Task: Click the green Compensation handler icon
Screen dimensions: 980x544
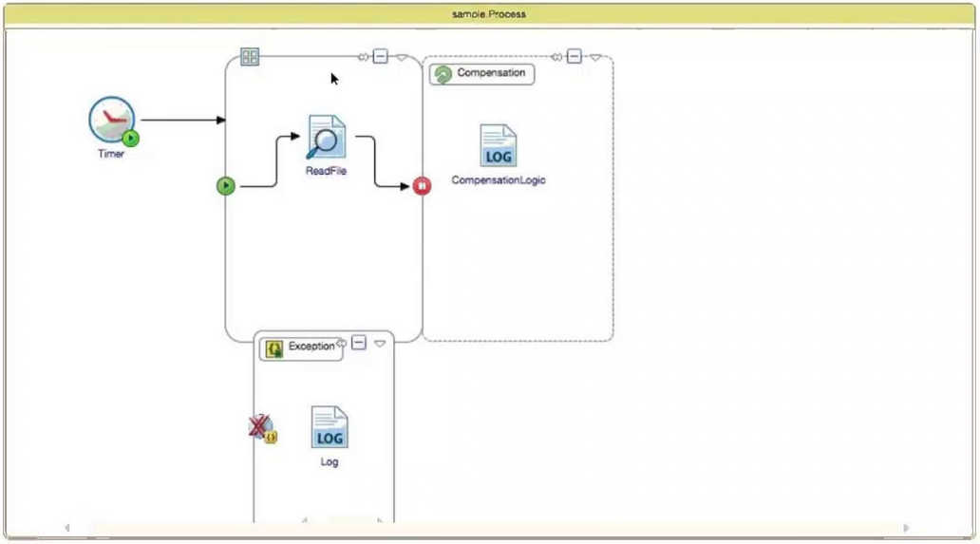Action: point(443,74)
